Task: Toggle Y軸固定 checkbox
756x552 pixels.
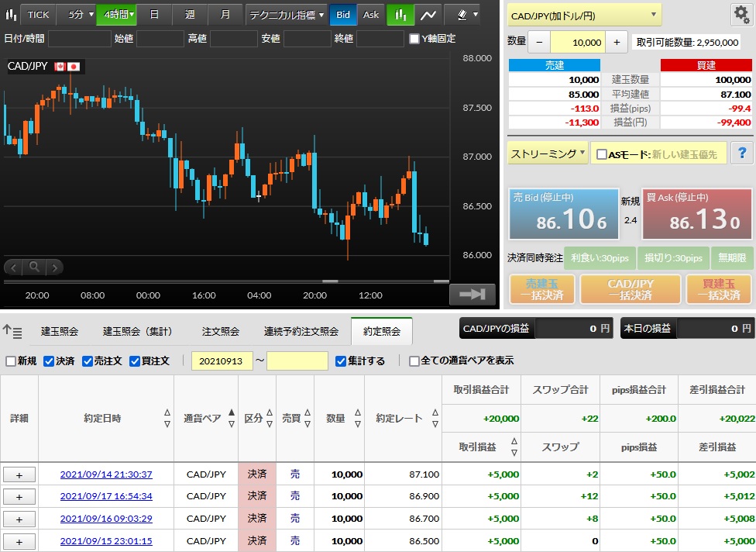Action: click(414, 39)
